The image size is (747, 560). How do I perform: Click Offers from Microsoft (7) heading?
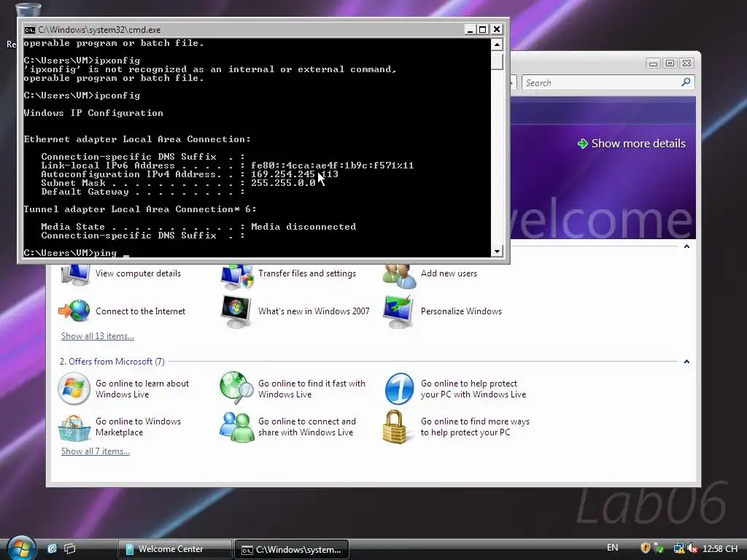pos(112,362)
